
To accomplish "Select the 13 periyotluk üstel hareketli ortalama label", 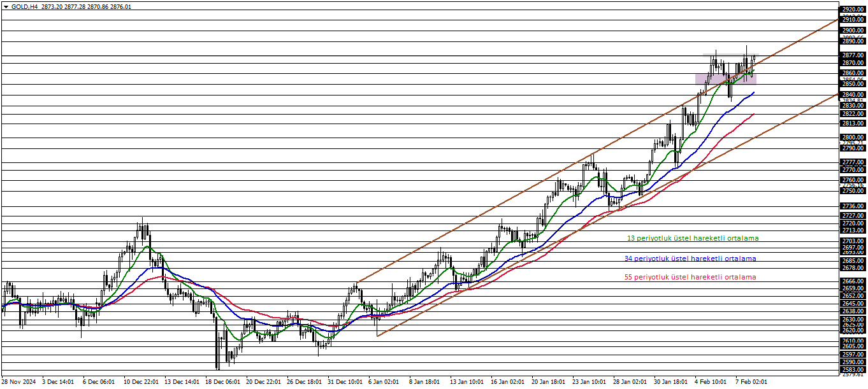I will click(x=693, y=238).
